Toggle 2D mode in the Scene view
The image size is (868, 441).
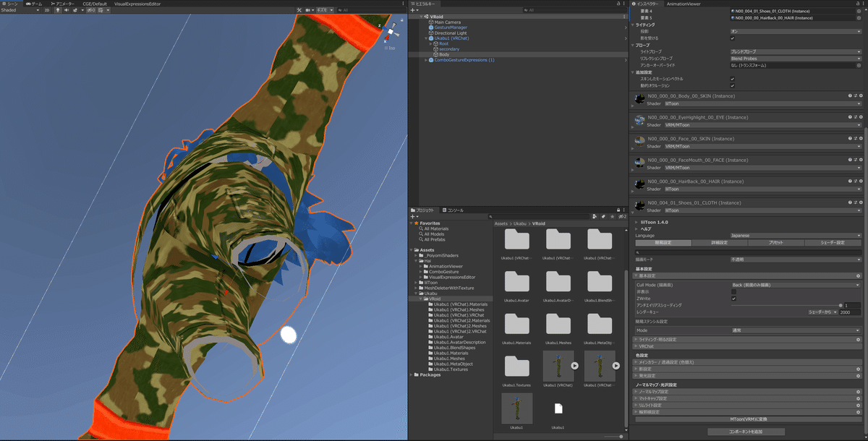[x=48, y=10]
